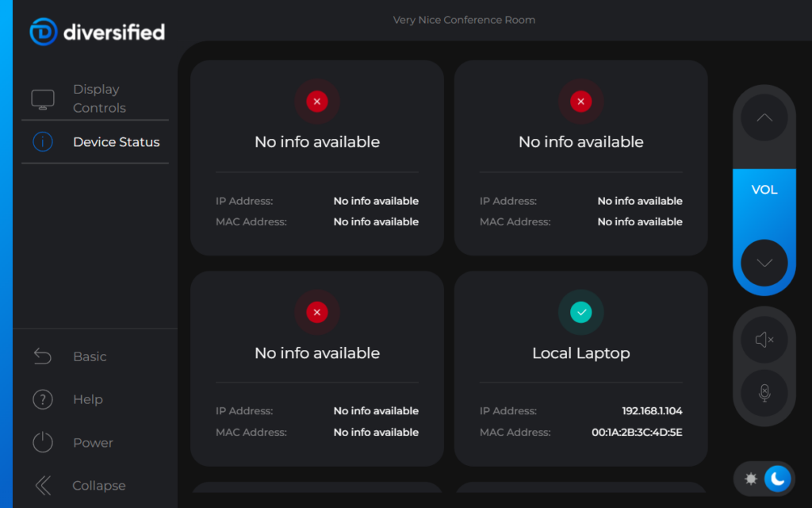Click the green checkmark on Local Laptop
Viewport: 812px width, 508px height.
tap(581, 313)
